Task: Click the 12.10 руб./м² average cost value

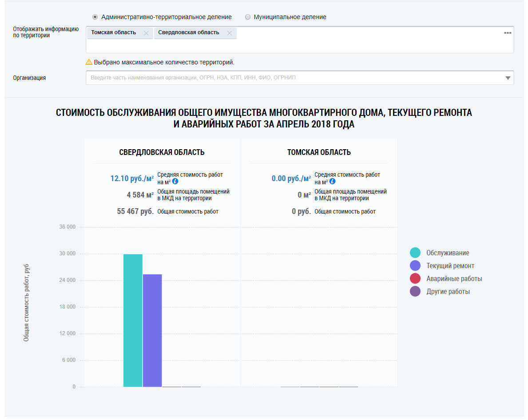Action: [x=132, y=178]
